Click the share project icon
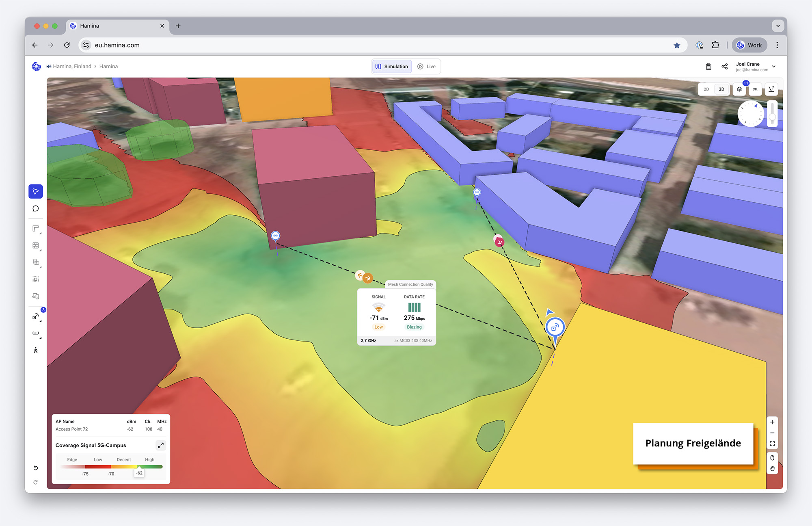This screenshot has width=812, height=526. coord(725,67)
